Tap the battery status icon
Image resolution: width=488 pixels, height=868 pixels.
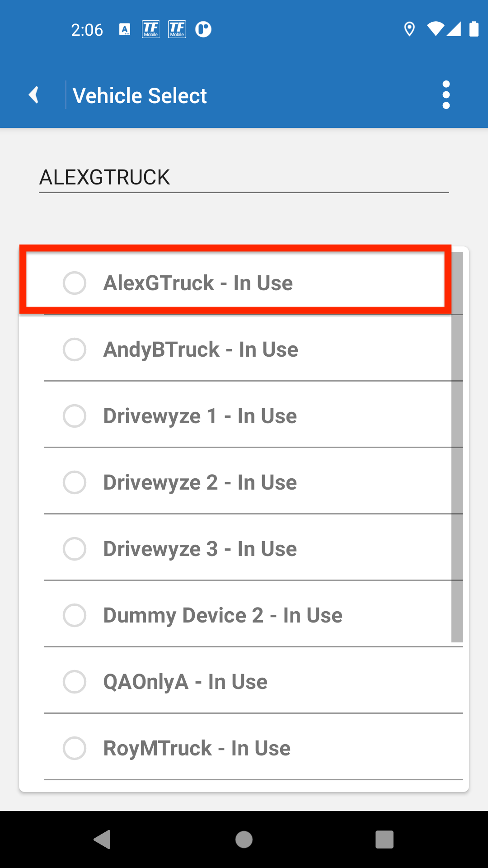pos(474,29)
